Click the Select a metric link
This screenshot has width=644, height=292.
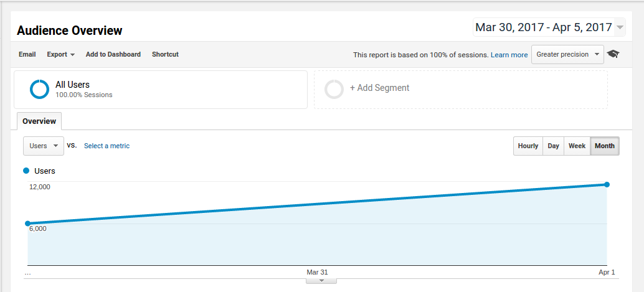tap(107, 146)
